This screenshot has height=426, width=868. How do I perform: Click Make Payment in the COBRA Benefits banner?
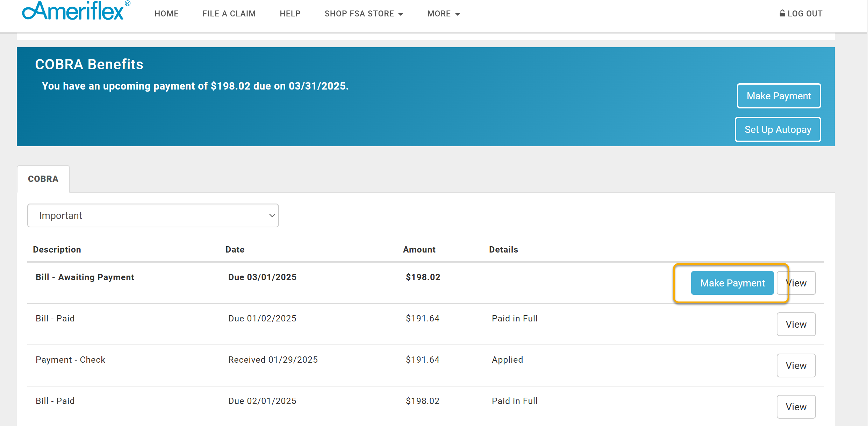779,96
